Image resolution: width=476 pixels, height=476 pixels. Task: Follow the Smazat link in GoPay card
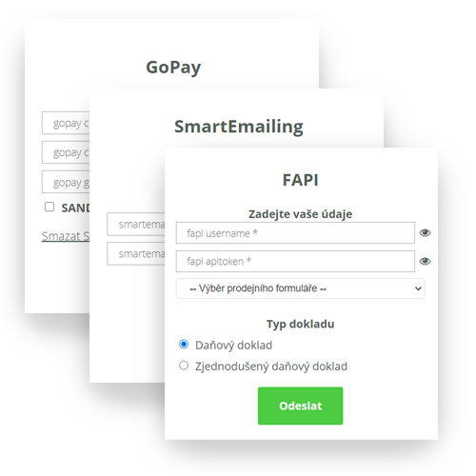[66, 236]
